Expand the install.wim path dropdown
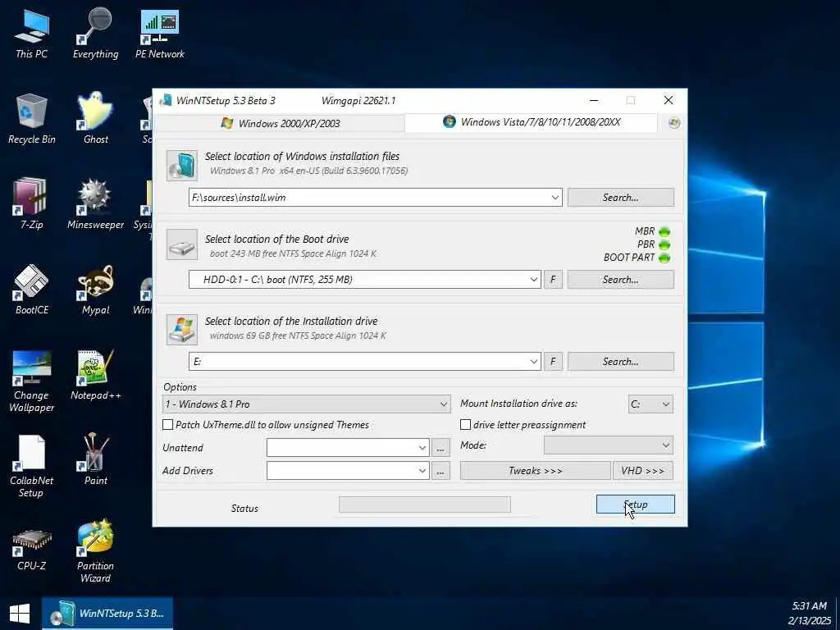 pos(555,198)
